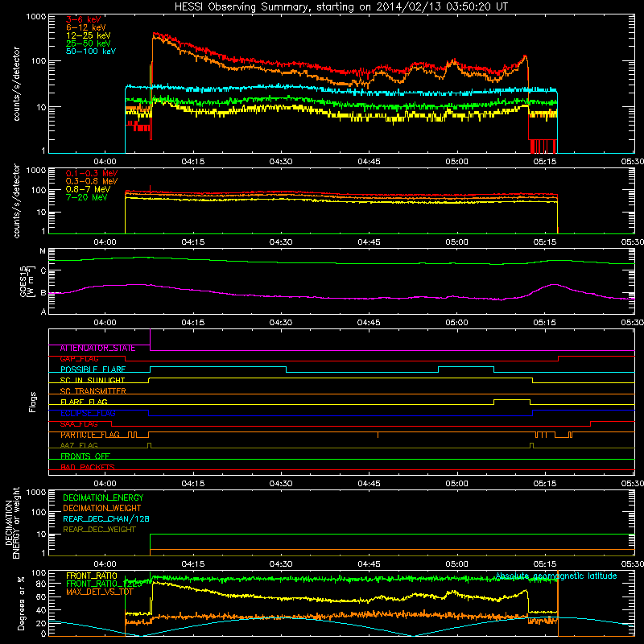This screenshot has height=644, width=644.
Task: Click the 7-20 MeV legend entry
Action: coord(86,197)
